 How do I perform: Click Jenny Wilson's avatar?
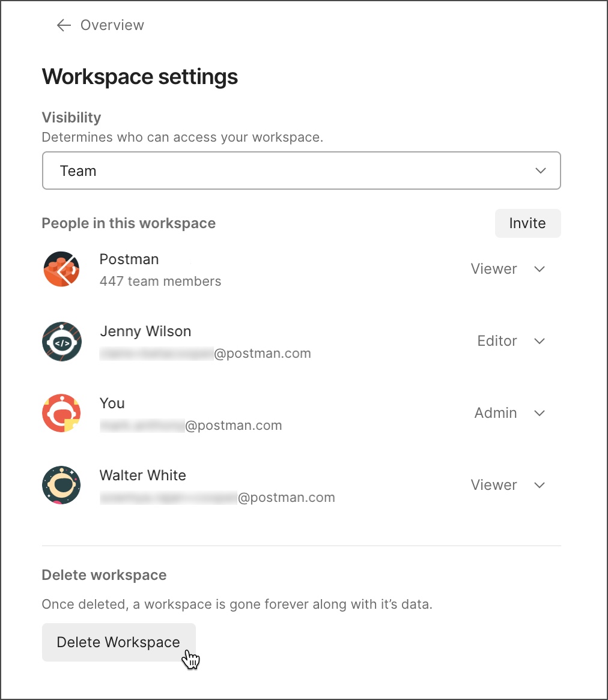tap(62, 342)
